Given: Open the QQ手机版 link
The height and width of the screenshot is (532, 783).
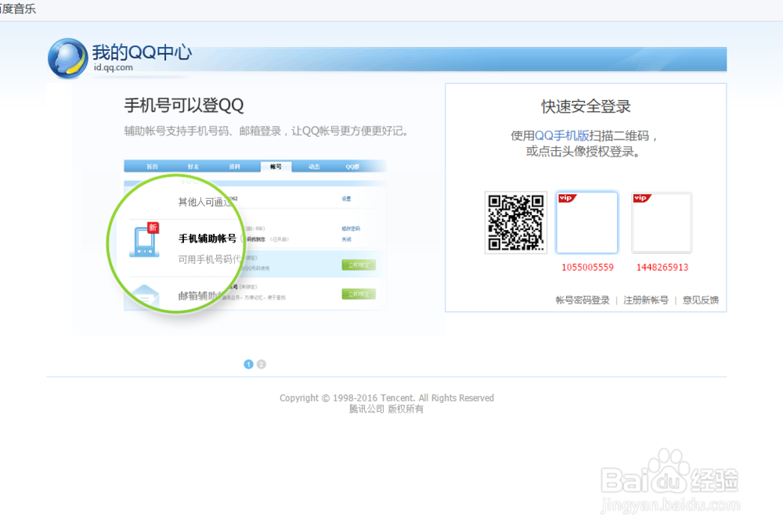Looking at the screenshot, I should (561, 136).
